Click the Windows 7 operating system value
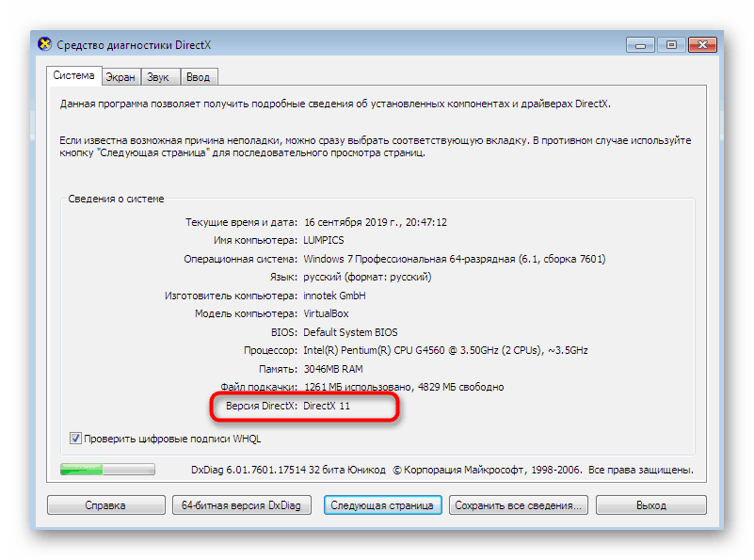Screen dimensions: 754x560 coord(455,259)
